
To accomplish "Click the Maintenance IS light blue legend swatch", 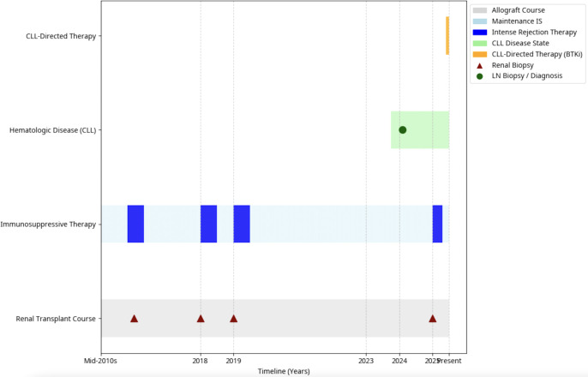I will click(x=480, y=21).
